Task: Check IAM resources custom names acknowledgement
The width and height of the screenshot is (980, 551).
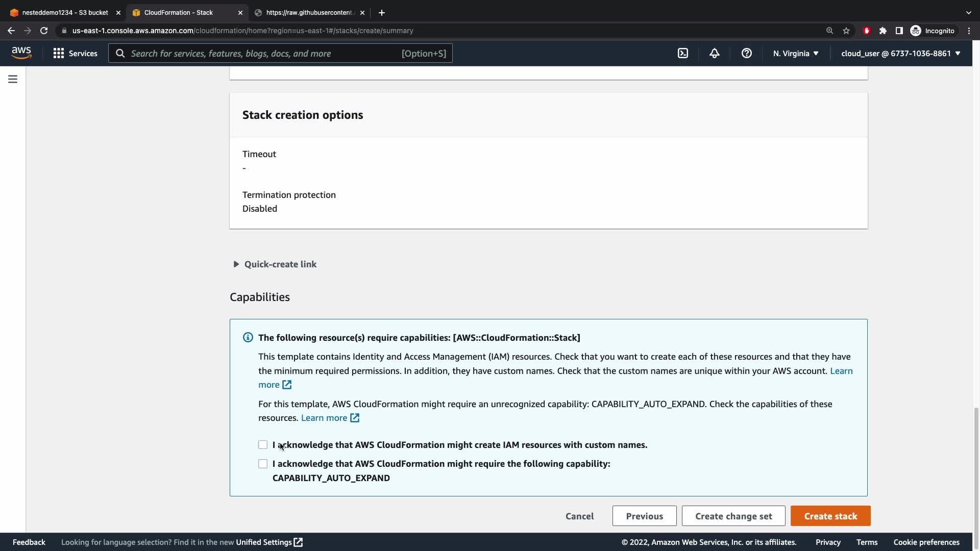Action: [263, 445]
